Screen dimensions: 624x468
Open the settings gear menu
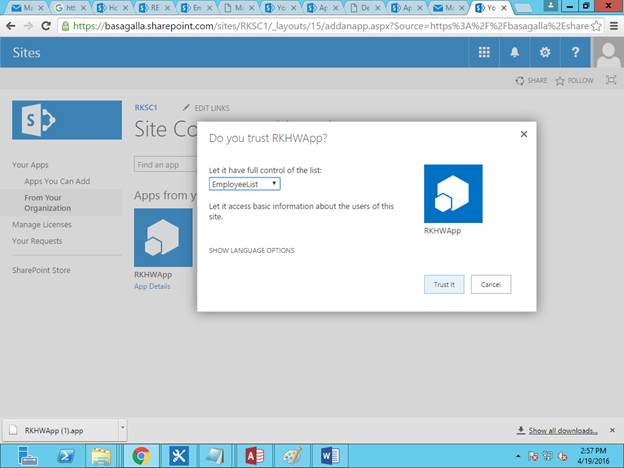(545, 52)
